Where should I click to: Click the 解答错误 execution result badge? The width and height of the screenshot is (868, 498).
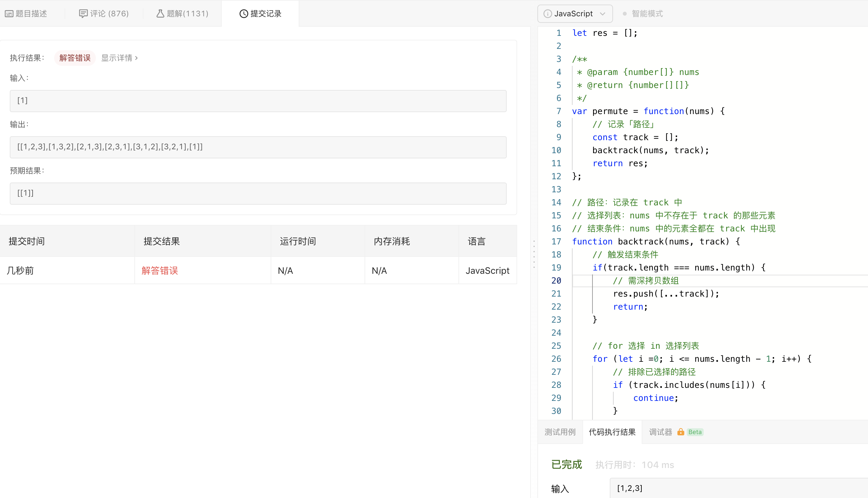tap(75, 58)
